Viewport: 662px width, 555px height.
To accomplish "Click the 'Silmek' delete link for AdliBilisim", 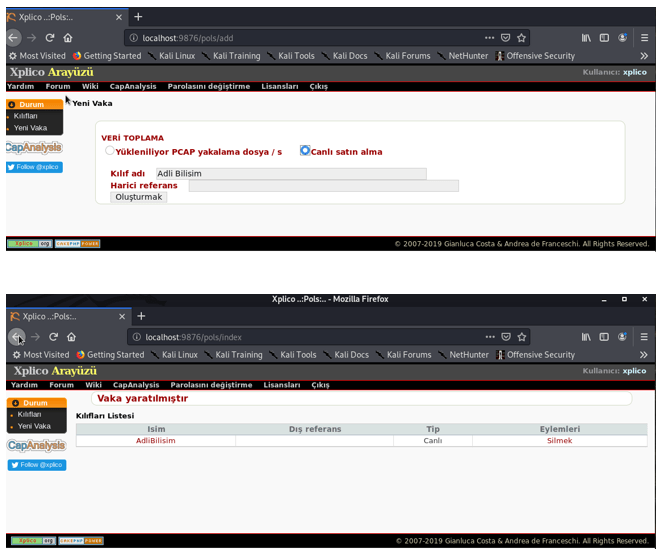I will [559, 441].
